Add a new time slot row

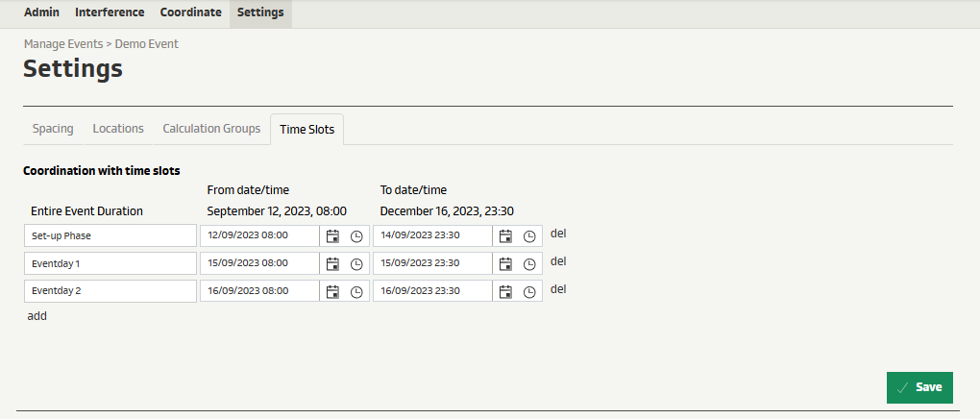tap(37, 315)
